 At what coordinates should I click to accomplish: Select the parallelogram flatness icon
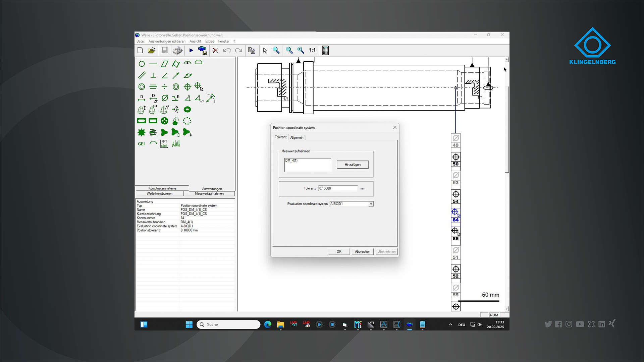164,64
